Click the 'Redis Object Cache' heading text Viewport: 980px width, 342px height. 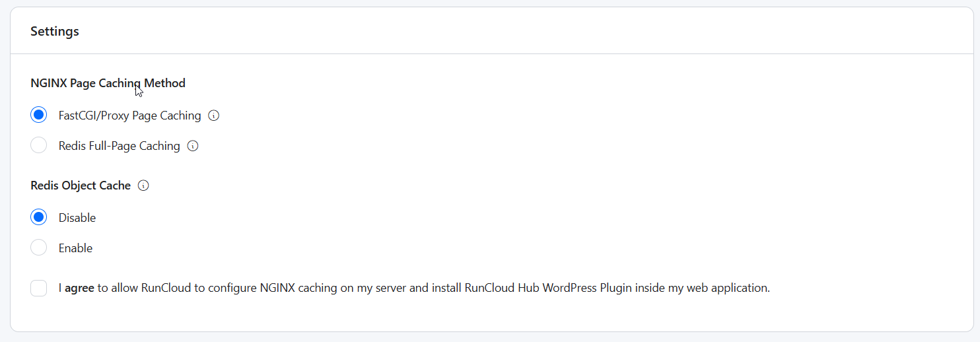[x=81, y=186]
